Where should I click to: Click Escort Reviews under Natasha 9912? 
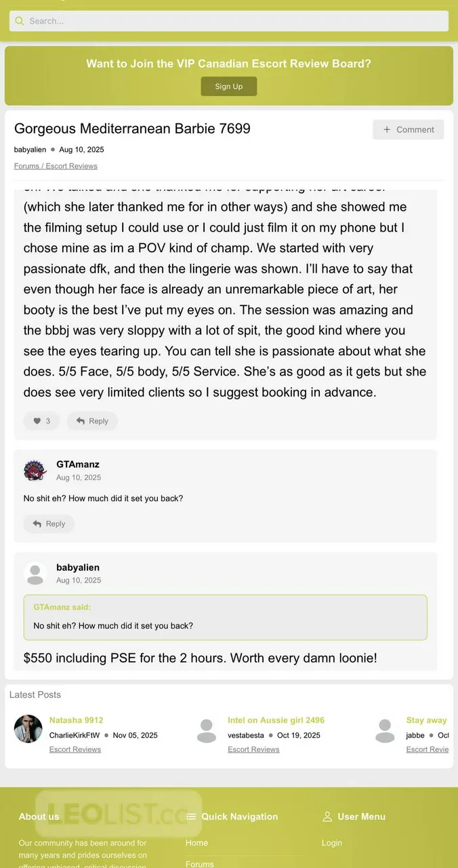click(75, 749)
